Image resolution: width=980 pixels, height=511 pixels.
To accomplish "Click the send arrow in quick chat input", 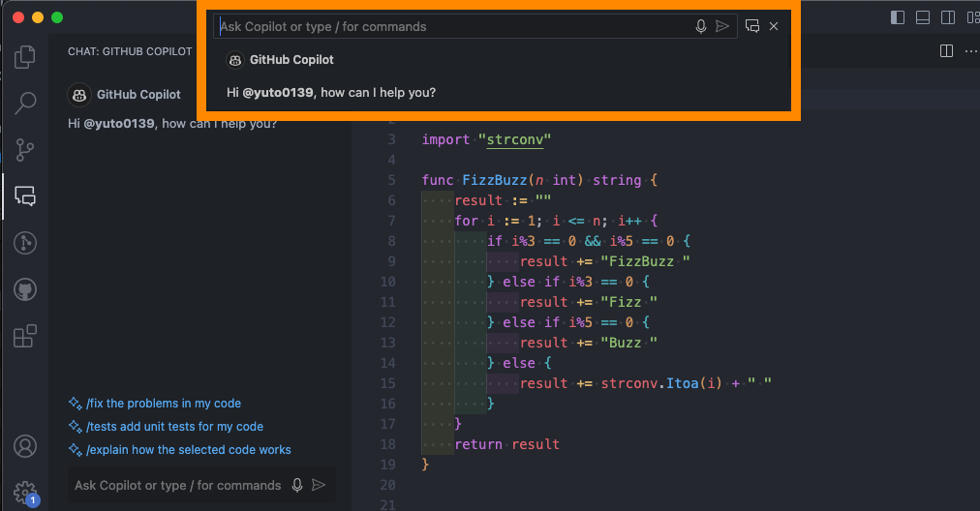I will [x=721, y=26].
